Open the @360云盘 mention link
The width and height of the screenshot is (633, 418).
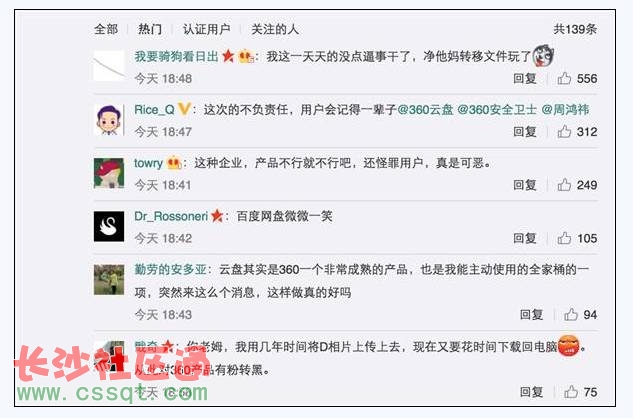coord(425,109)
